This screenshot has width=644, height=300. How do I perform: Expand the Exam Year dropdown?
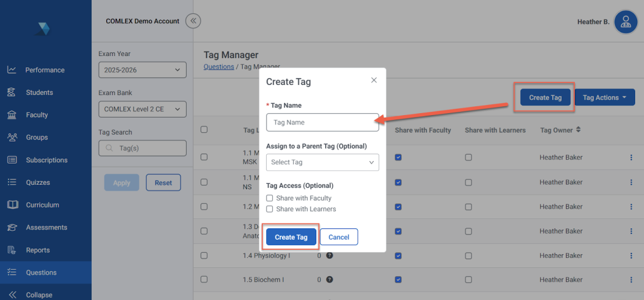coord(142,70)
